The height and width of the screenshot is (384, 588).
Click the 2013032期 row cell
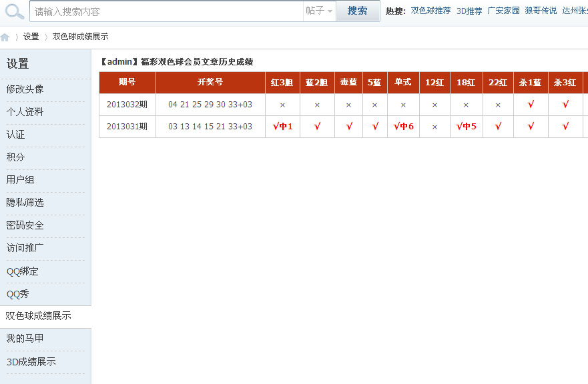(x=127, y=105)
